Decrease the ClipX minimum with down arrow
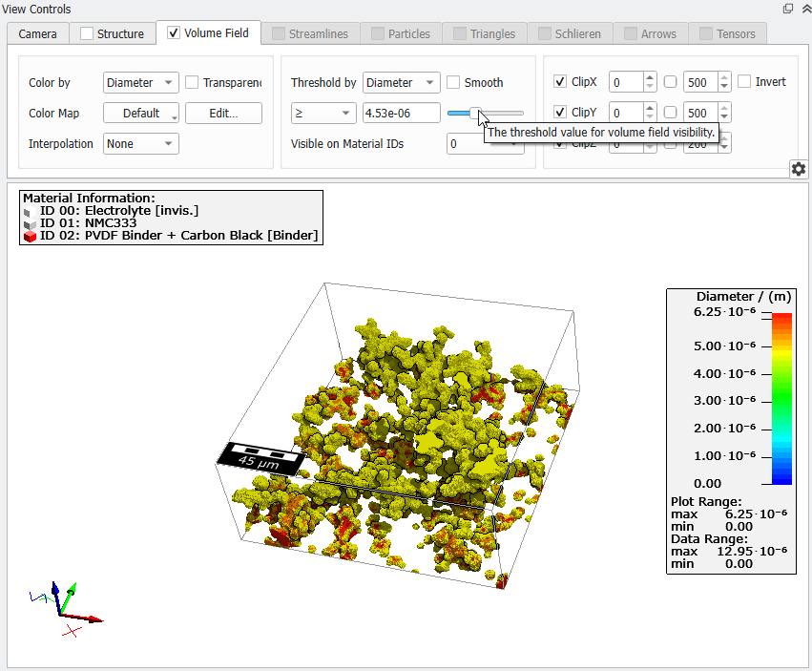This screenshot has height=671, width=812. tap(650, 87)
